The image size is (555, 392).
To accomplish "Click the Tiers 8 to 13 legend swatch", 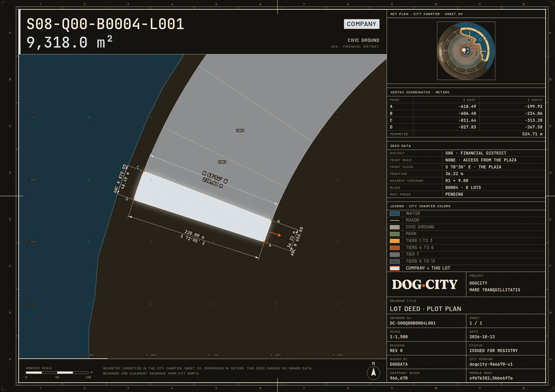I will click(x=395, y=261).
